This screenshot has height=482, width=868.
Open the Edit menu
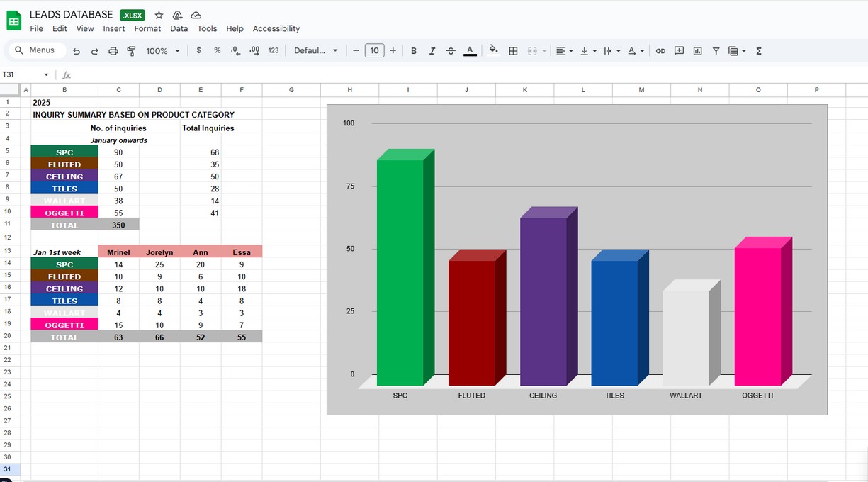click(60, 28)
